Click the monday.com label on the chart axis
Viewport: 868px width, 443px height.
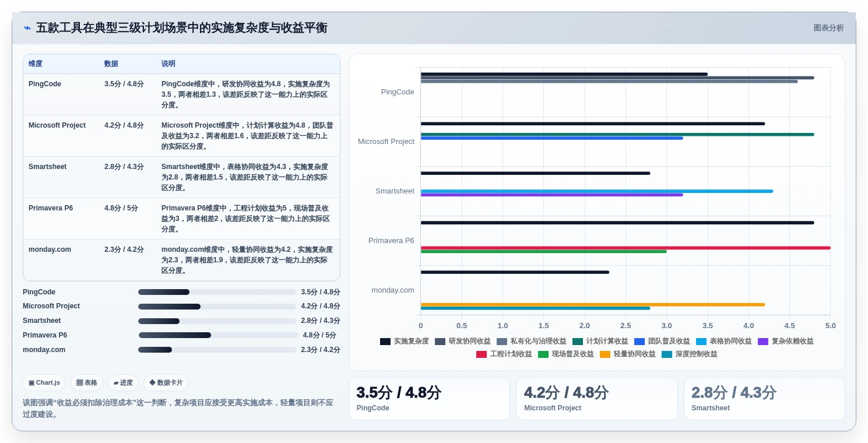click(393, 290)
